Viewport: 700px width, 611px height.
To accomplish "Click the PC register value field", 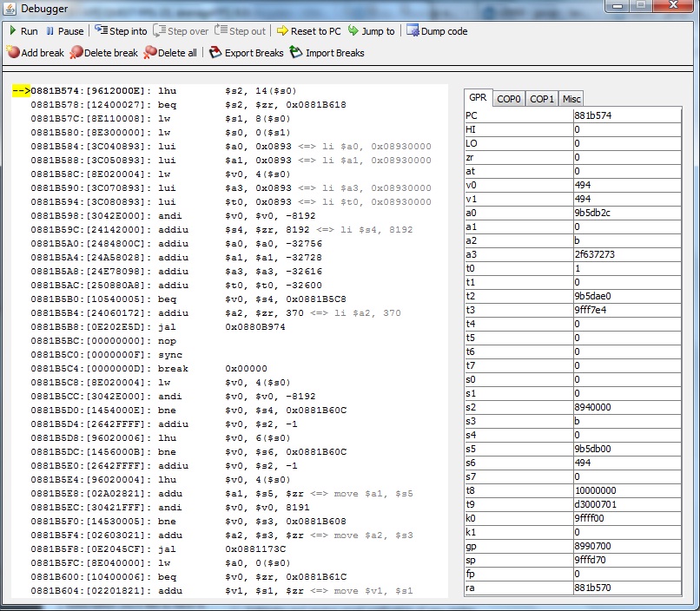I will coord(626,115).
